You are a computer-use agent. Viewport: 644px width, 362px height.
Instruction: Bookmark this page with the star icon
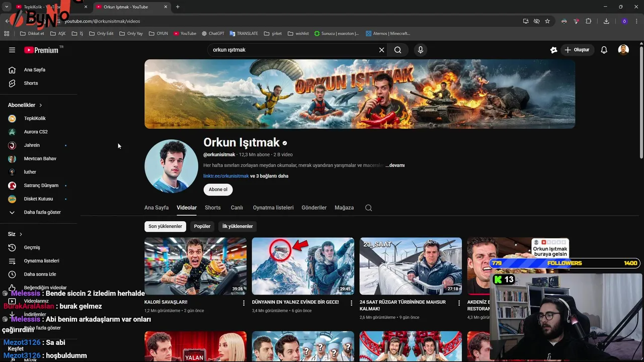[547, 21]
